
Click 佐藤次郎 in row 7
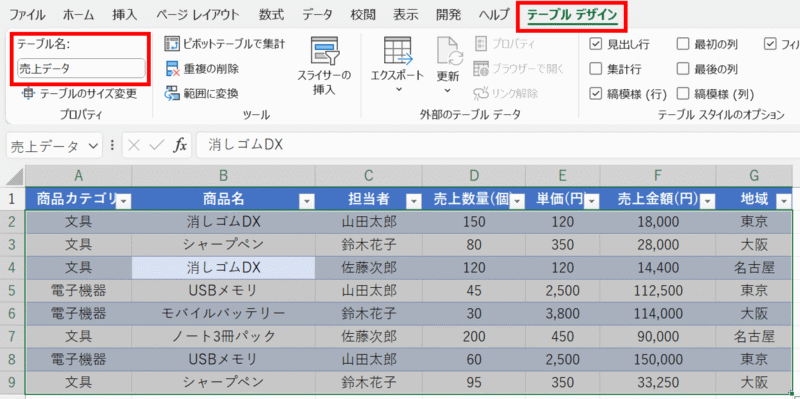click(369, 336)
